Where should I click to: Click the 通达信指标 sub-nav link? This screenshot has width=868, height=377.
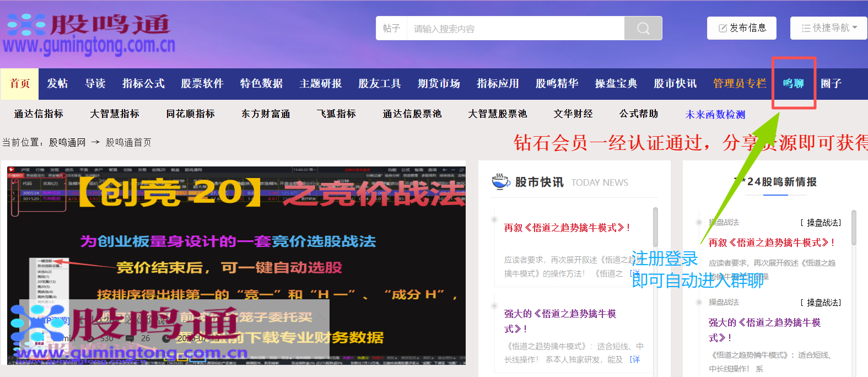click(39, 114)
